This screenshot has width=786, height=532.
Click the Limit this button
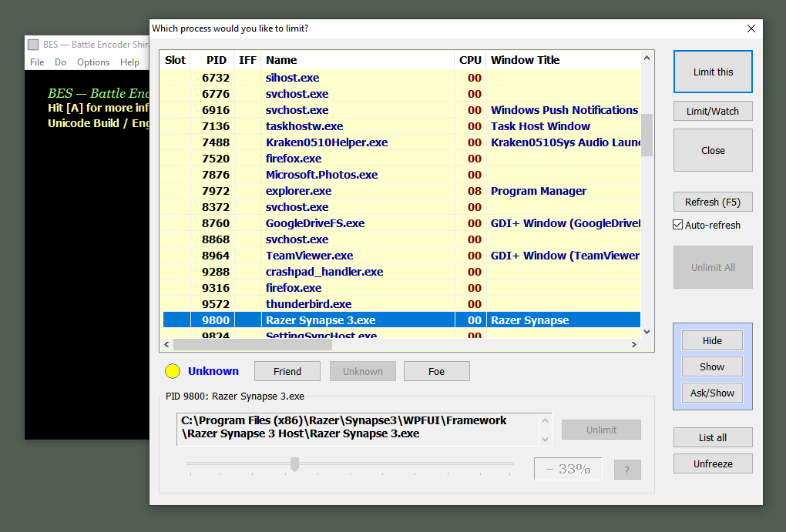[x=713, y=72]
